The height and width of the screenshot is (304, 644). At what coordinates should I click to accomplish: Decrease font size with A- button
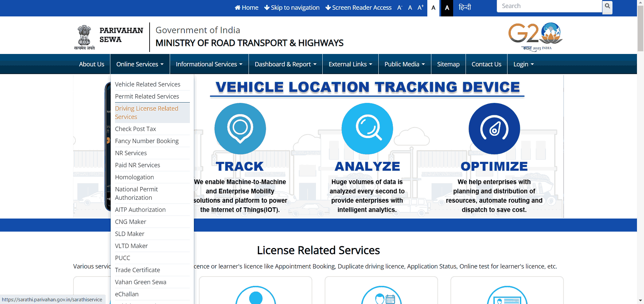point(399,7)
